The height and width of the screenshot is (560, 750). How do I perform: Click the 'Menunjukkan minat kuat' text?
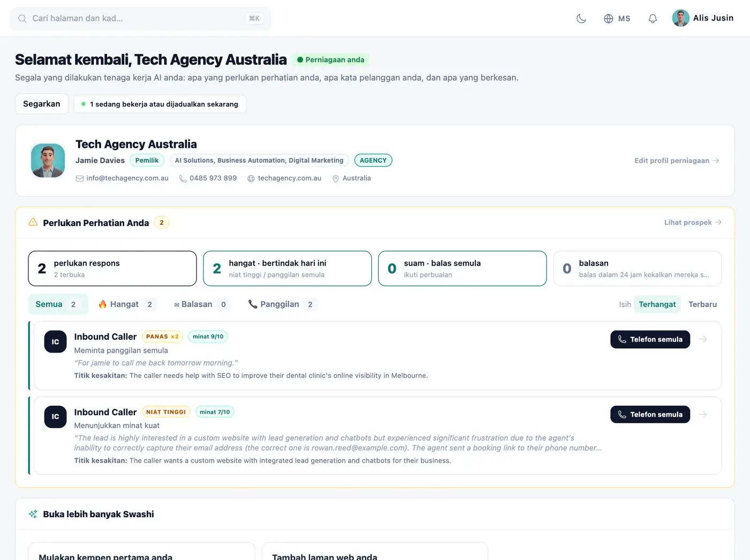point(117,426)
